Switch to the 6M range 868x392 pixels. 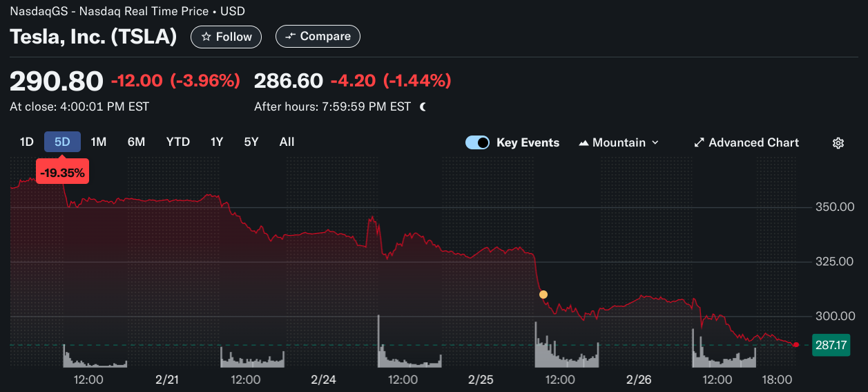tap(136, 142)
